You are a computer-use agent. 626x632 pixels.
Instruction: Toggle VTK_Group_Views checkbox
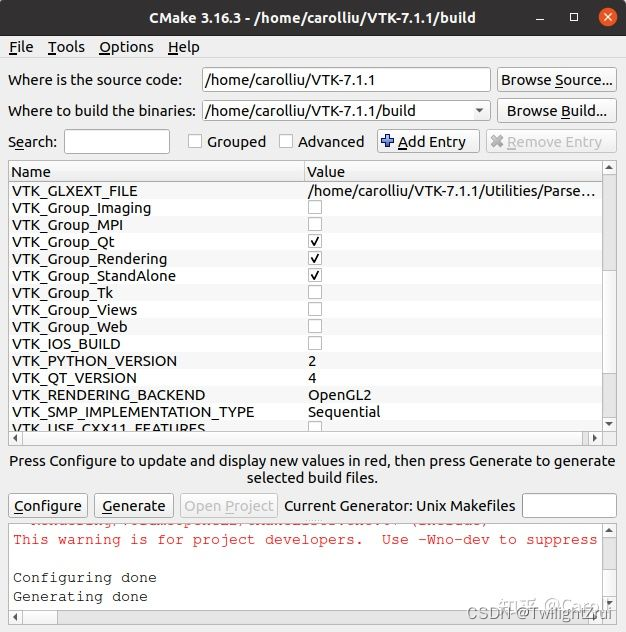[315, 310]
